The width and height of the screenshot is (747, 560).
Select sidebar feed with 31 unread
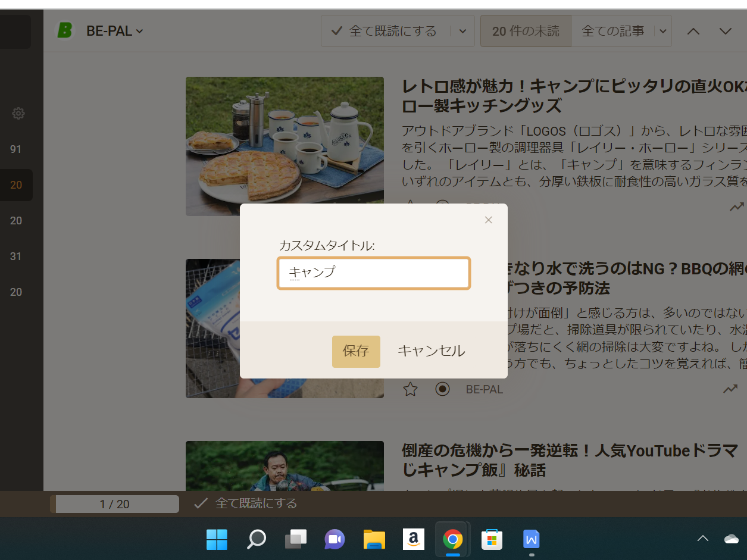tap(16, 256)
